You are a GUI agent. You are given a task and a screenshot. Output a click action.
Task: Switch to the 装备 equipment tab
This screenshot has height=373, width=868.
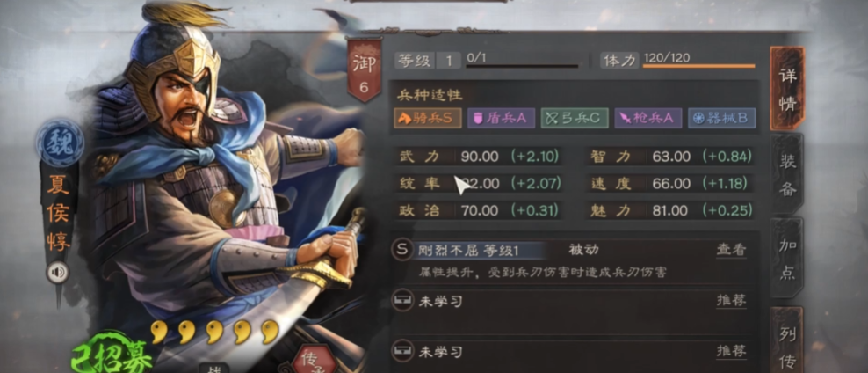click(787, 175)
